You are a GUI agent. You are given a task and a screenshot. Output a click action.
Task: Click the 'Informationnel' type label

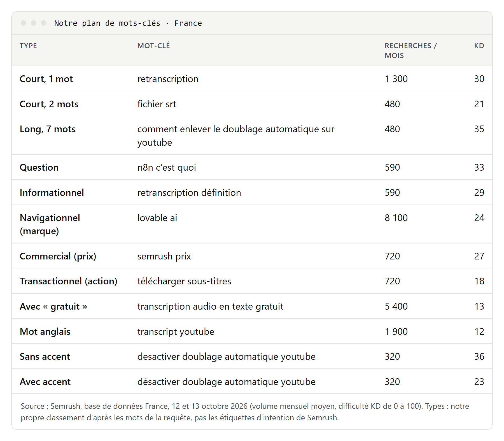pyautogui.click(x=52, y=192)
